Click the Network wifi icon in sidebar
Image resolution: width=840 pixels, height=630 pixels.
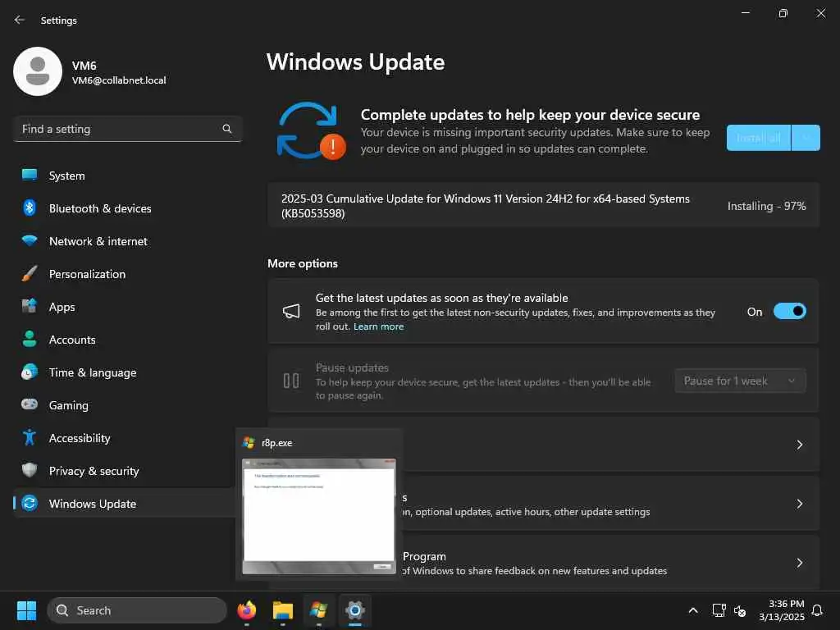click(x=30, y=240)
